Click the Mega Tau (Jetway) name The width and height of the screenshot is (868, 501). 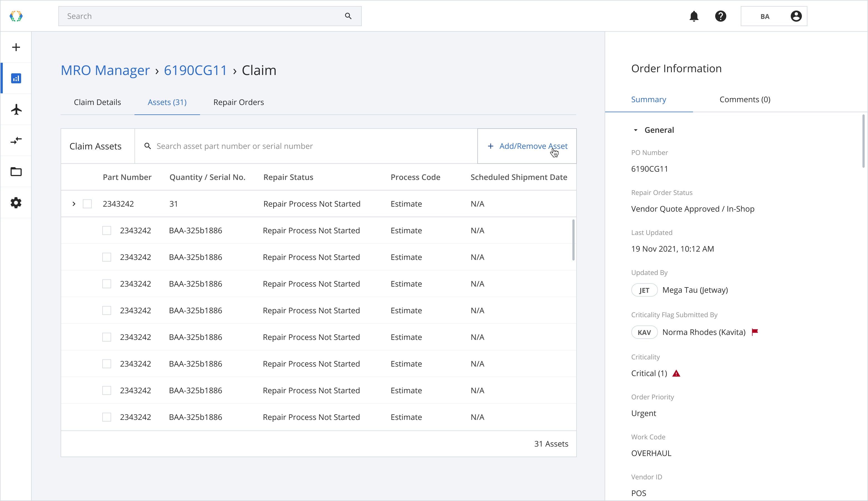695,290
